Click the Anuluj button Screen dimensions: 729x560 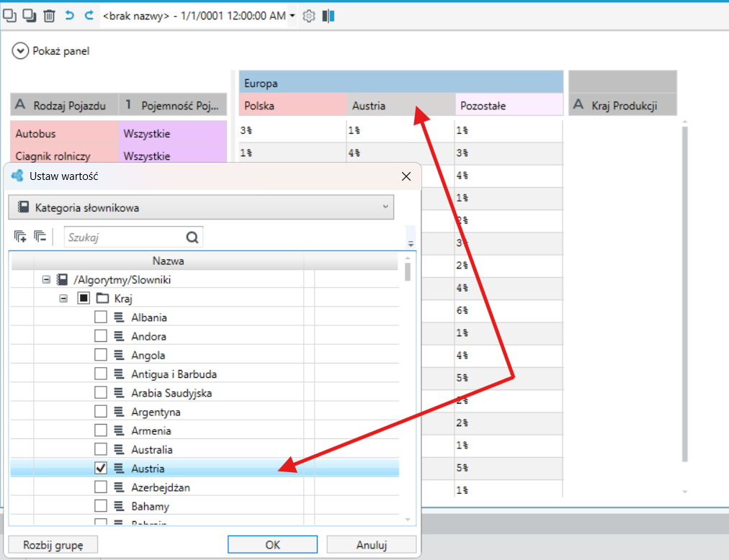point(372,545)
